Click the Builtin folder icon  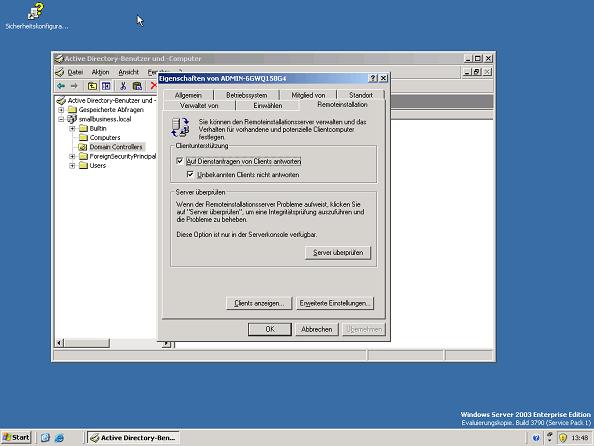(83, 128)
